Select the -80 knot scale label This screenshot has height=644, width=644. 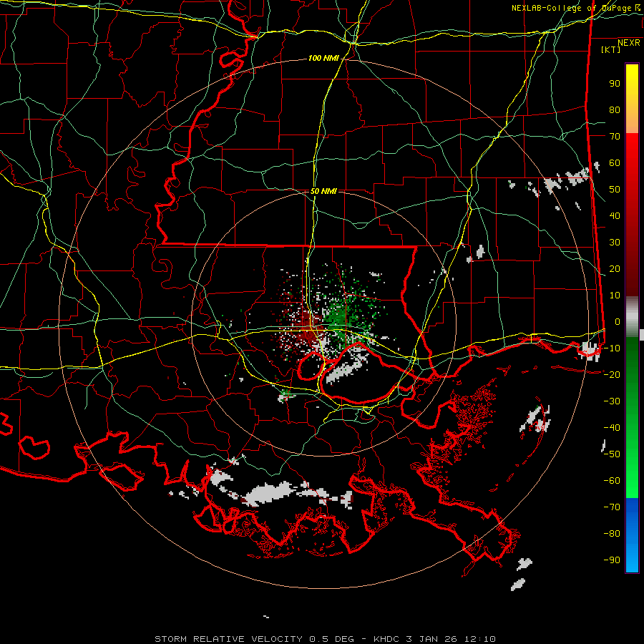(x=612, y=534)
